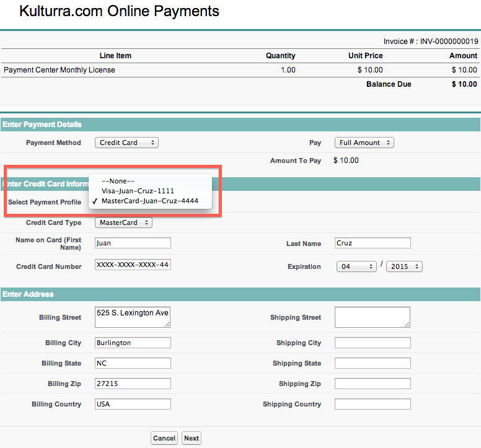Click the Quantity column header

[280, 56]
